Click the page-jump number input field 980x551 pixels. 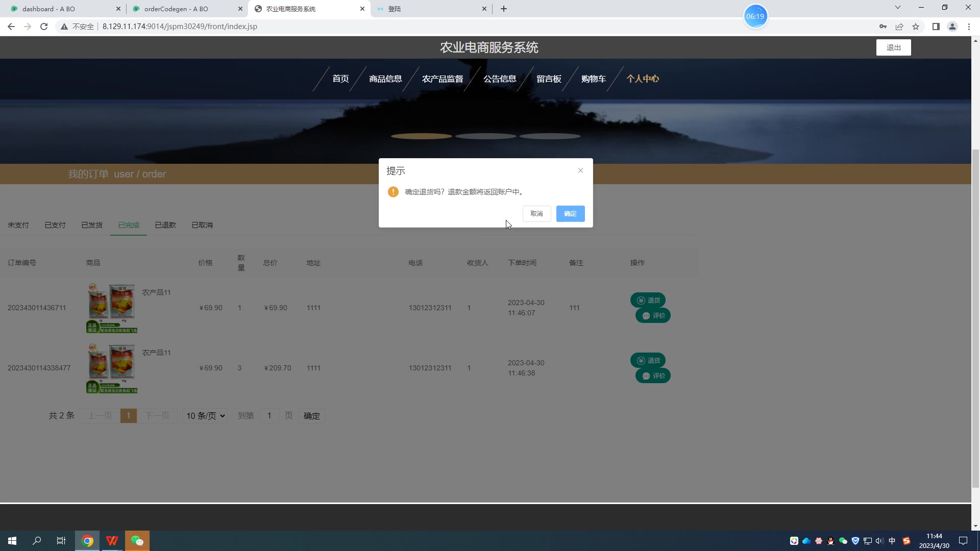[x=269, y=416]
